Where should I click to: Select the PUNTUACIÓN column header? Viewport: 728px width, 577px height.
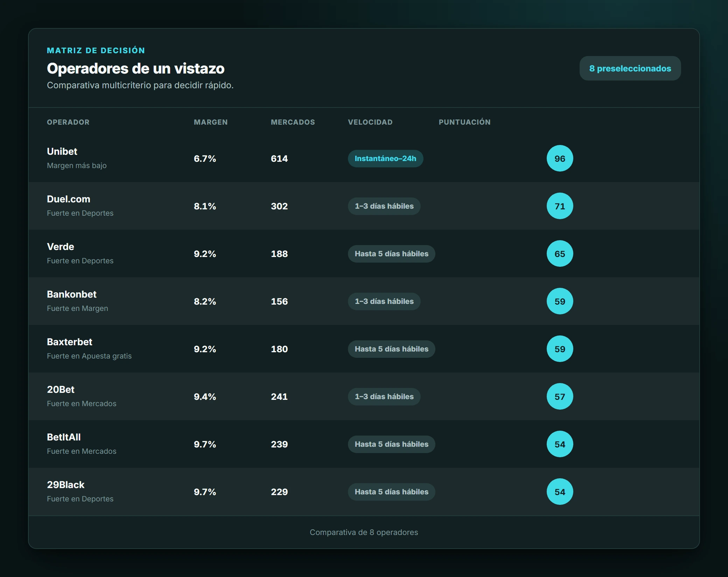pos(464,122)
